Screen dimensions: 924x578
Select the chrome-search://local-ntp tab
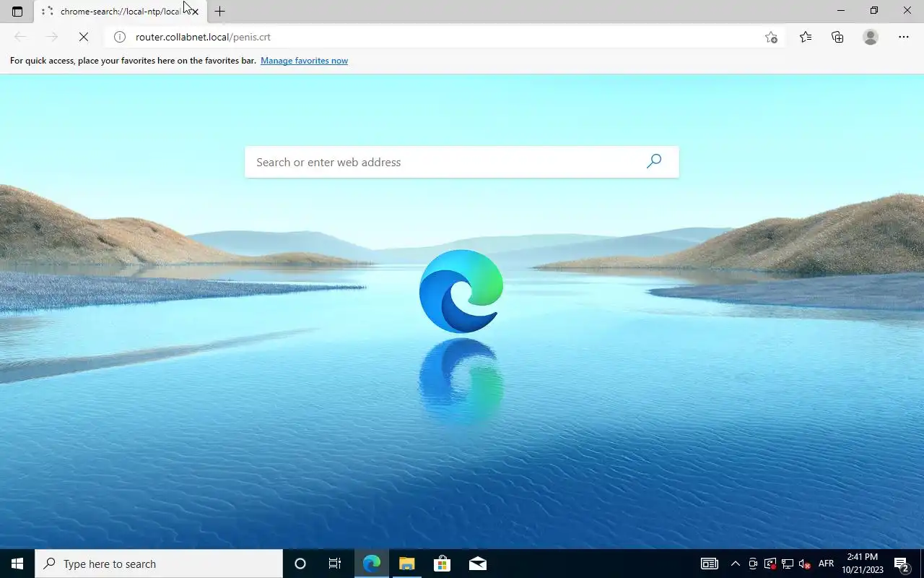click(120, 12)
